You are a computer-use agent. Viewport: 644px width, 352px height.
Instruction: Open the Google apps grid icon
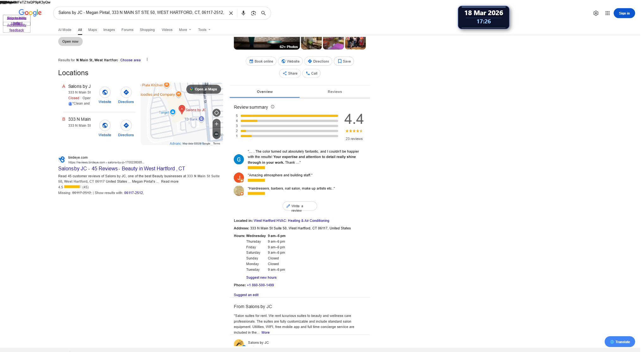pyautogui.click(x=607, y=13)
